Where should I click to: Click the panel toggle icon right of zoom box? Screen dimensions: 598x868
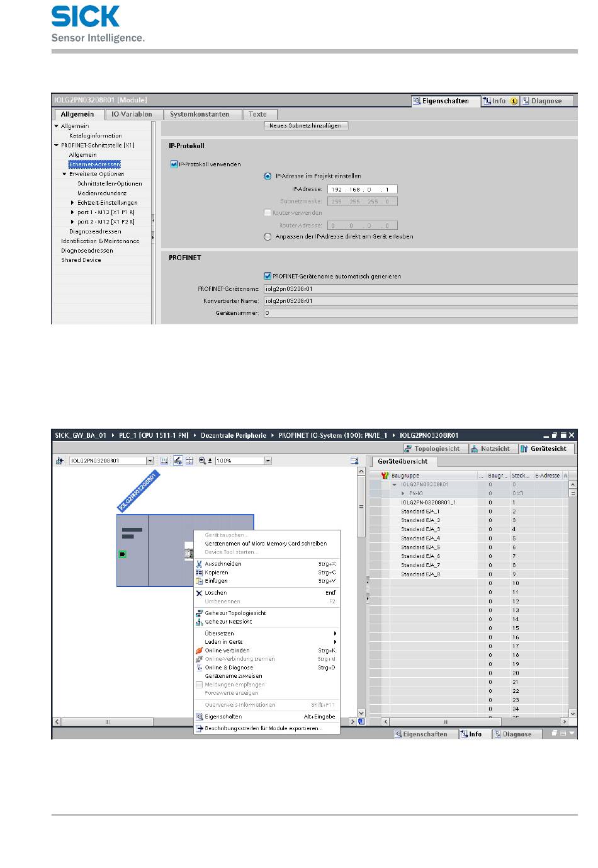pyautogui.click(x=354, y=461)
